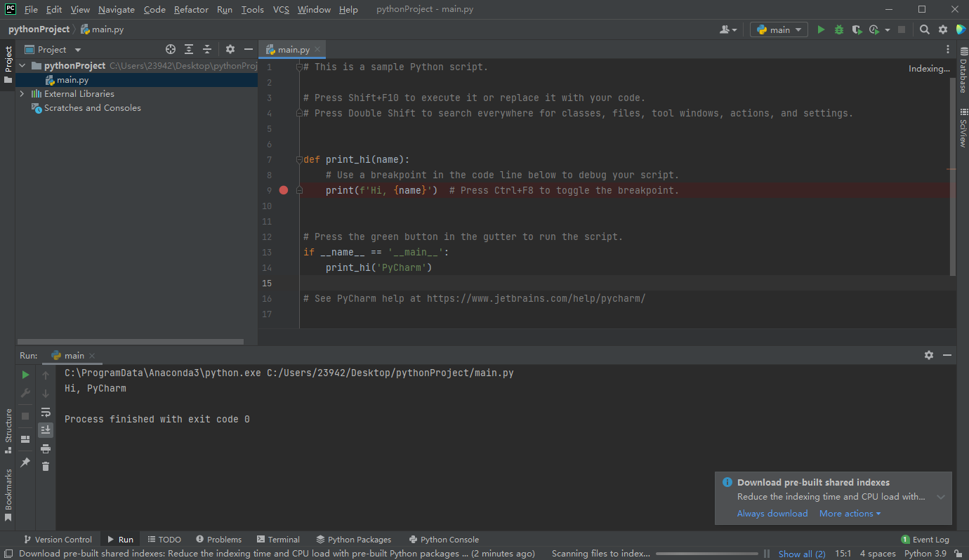Image resolution: width=969 pixels, height=560 pixels.
Task: Open the Problems tool window
Action: (218, 540)
